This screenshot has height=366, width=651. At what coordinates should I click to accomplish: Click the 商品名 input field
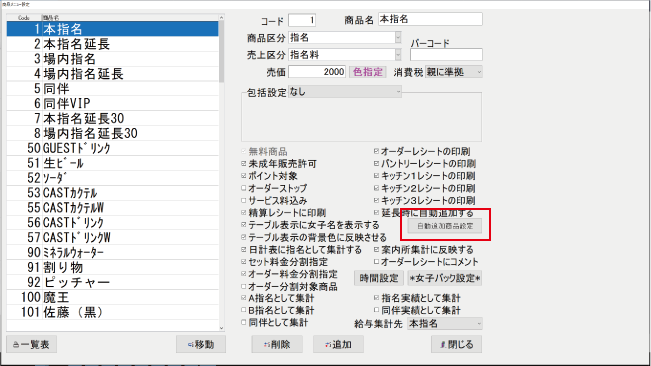(430, 19)
